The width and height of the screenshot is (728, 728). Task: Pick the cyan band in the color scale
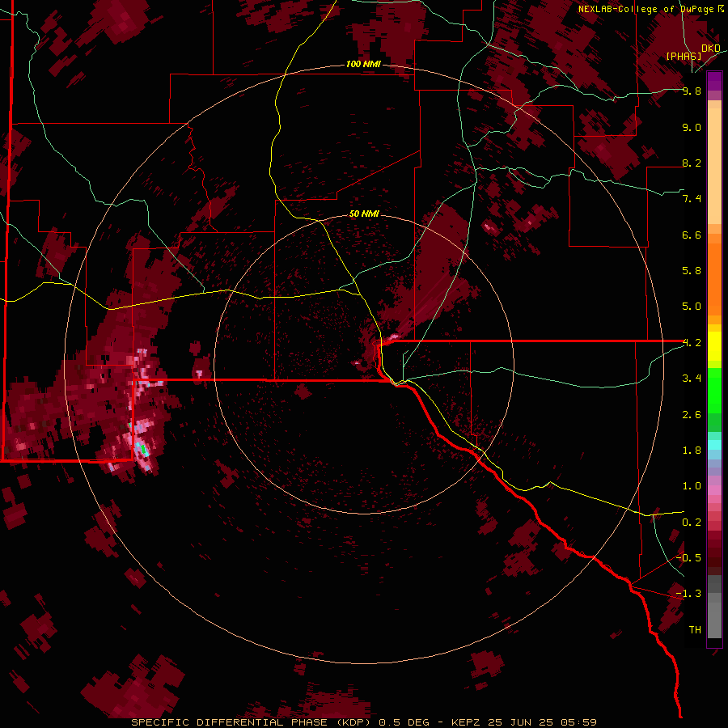(x=714, y=445)
